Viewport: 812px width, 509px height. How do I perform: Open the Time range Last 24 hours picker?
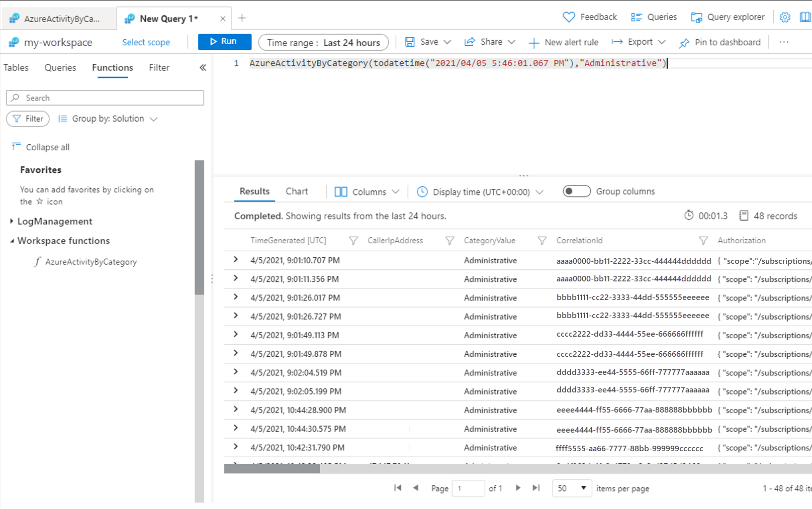323,43
